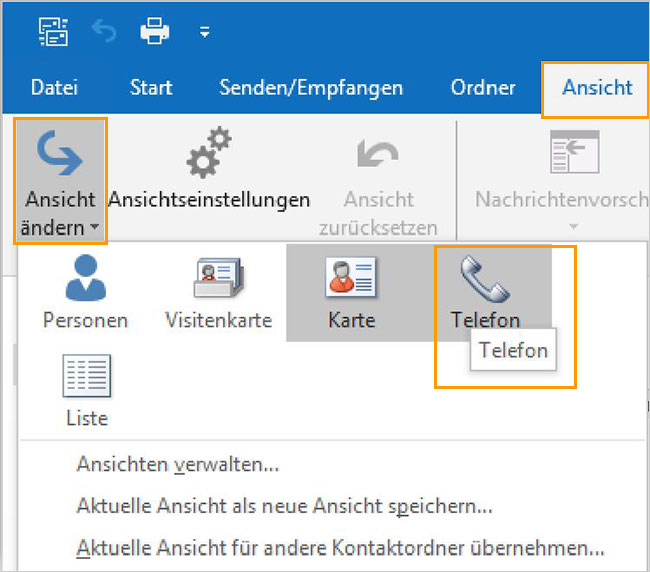Click the Ansicht zurücksetzen button
The width and height of the screenshot is (650, 572).
click(x=378, y=187)
